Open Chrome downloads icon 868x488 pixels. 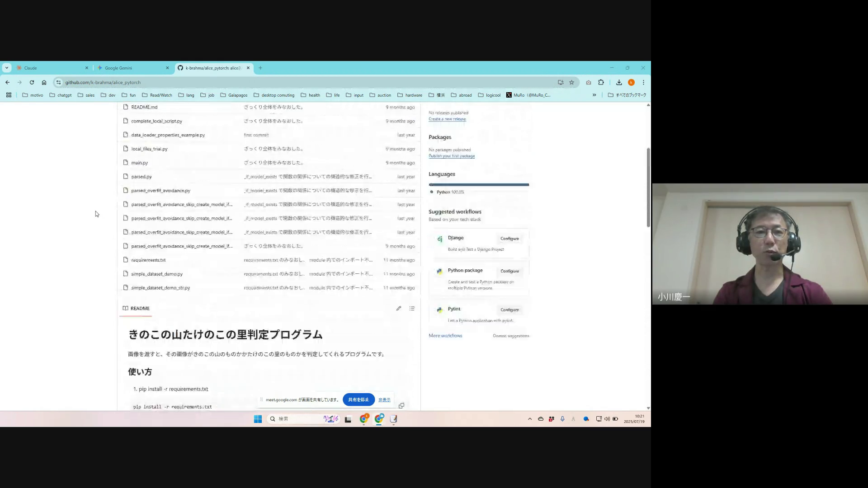tap(619, 82)
